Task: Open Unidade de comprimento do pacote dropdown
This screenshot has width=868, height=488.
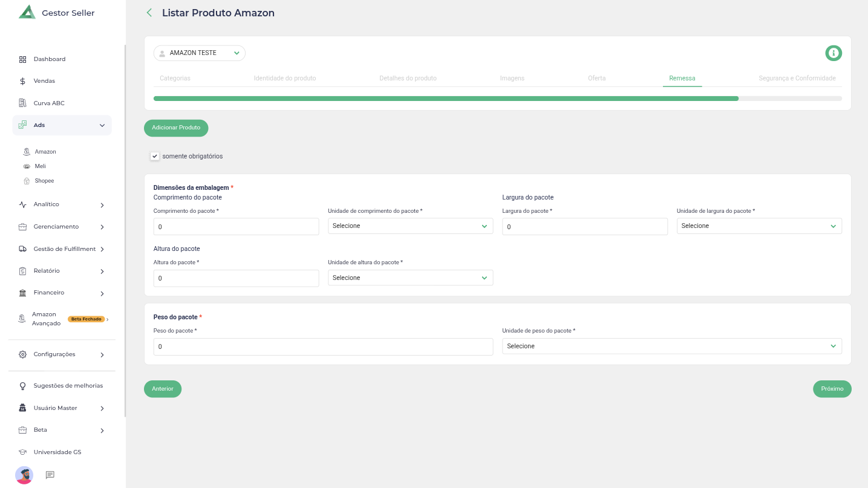Action: click(410, 226)
